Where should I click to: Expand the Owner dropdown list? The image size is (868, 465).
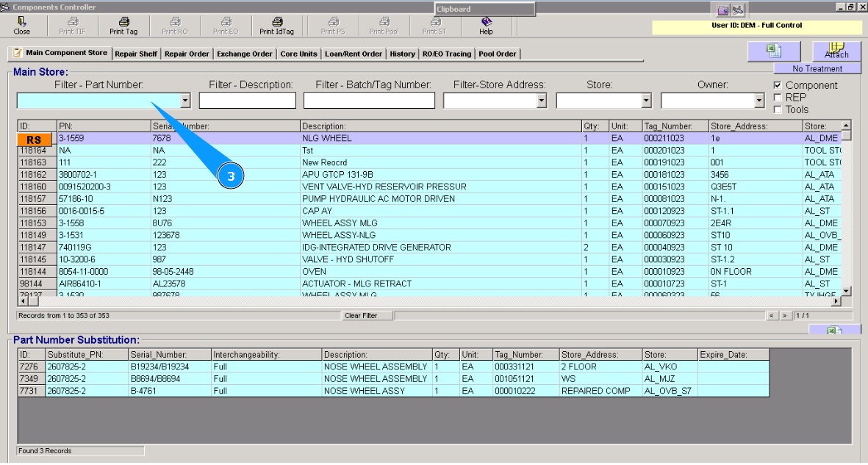pos(760,101)
